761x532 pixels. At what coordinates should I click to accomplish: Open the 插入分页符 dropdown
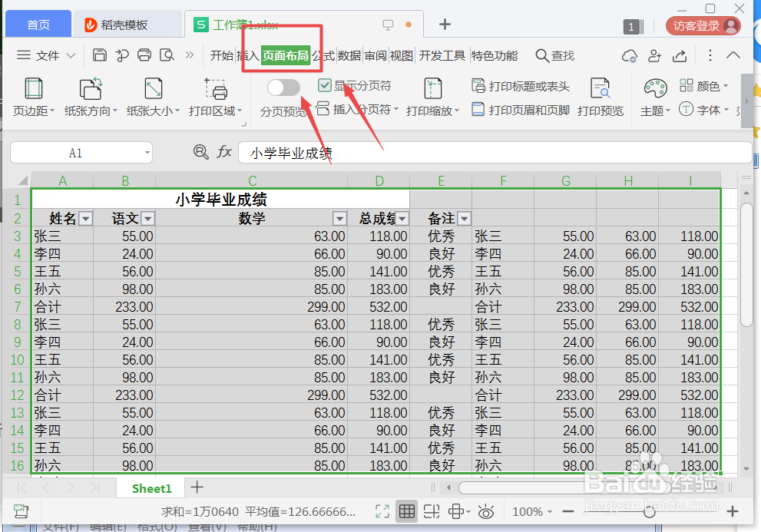(357, 110)
